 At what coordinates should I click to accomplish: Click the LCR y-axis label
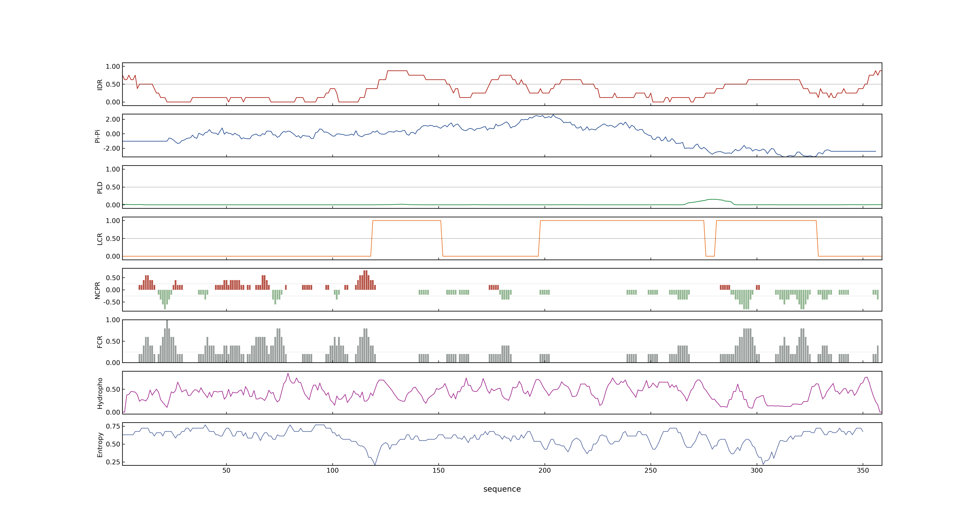pos(100,239)
